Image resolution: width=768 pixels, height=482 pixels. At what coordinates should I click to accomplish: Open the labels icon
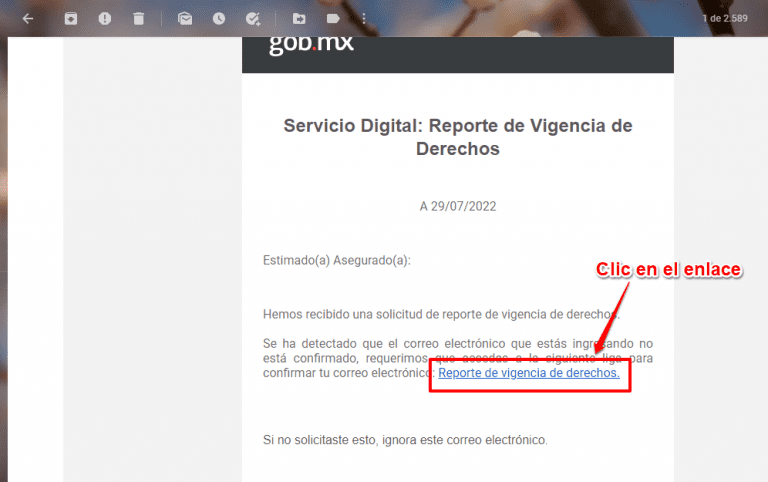333,19
